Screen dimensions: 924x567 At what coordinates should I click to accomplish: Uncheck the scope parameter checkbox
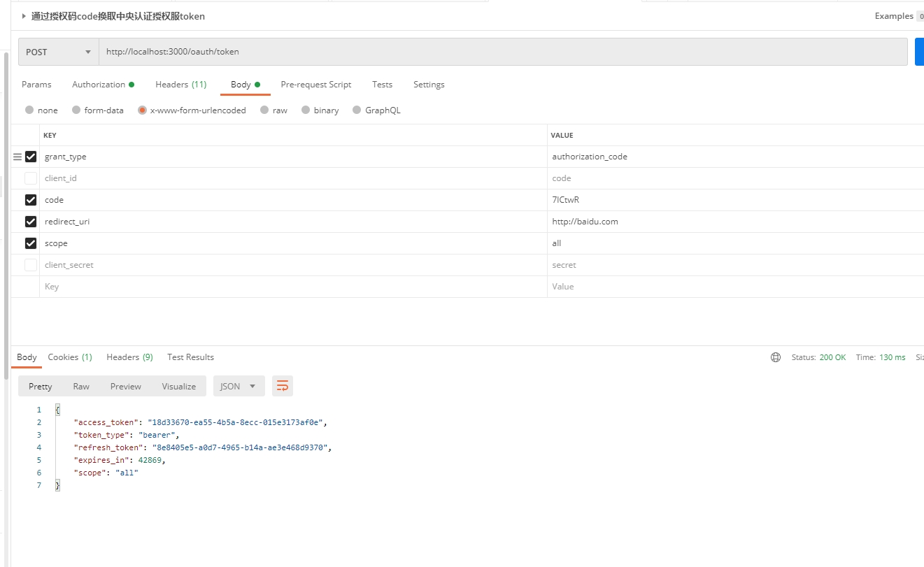point(31,243)
